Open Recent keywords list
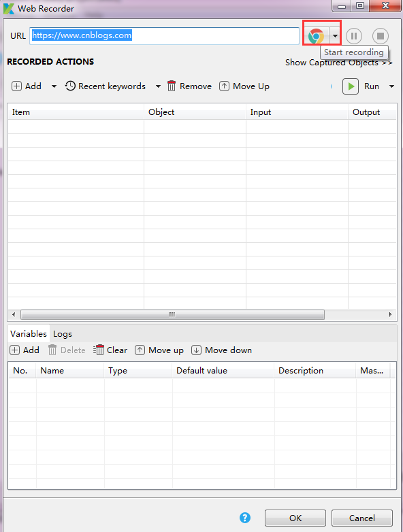Viewport: 403px width, 532px height. tap(106, 86)
